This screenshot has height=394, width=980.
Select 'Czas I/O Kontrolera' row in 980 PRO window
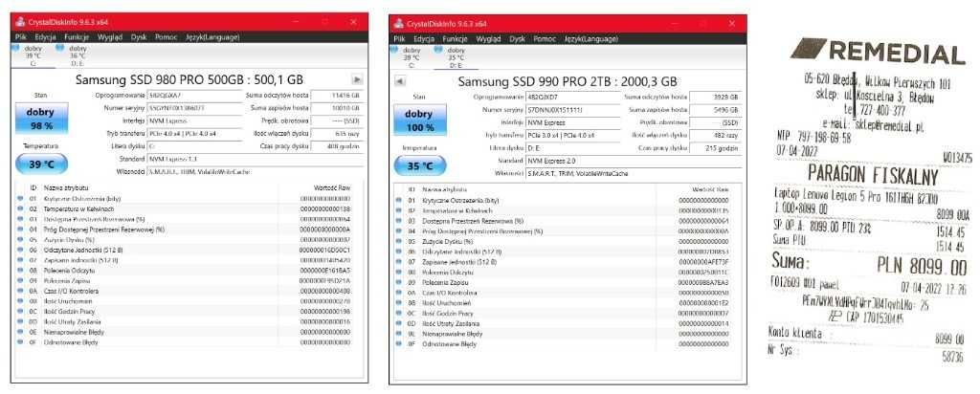click(x=189, y=291)
